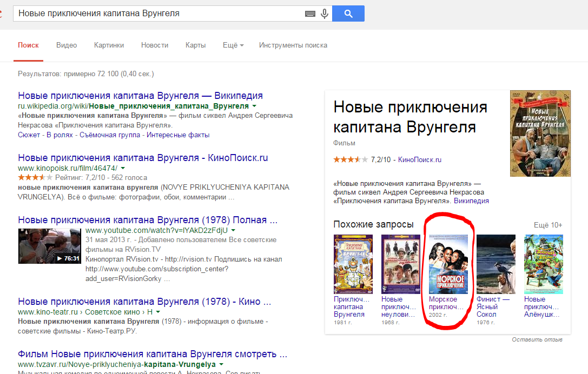Open the arrow next to the YouTube URL
Image resolution: width=588 pixels, height=374 pixels.
(x=233, y=230)
